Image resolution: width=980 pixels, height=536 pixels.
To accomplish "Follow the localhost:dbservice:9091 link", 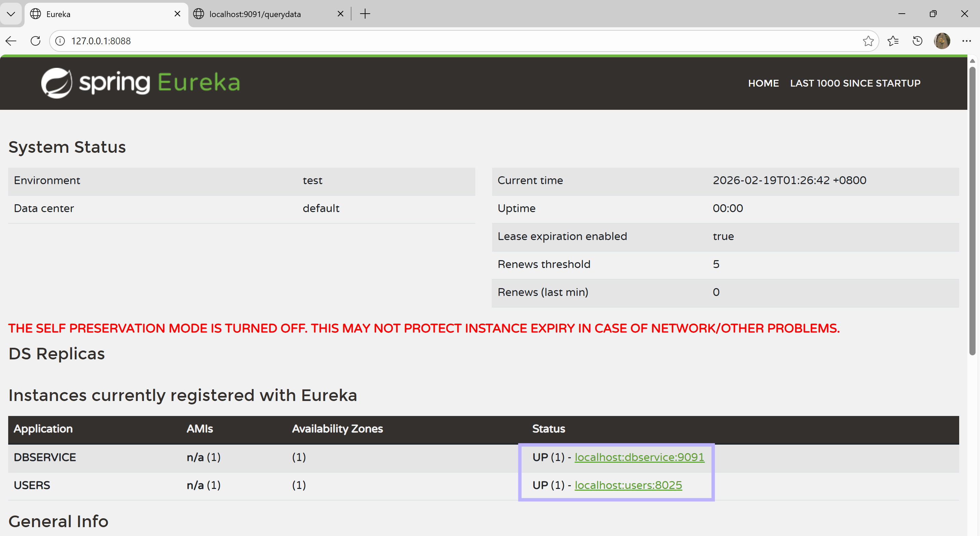I will pyautogui.click(x=639, y=457).
